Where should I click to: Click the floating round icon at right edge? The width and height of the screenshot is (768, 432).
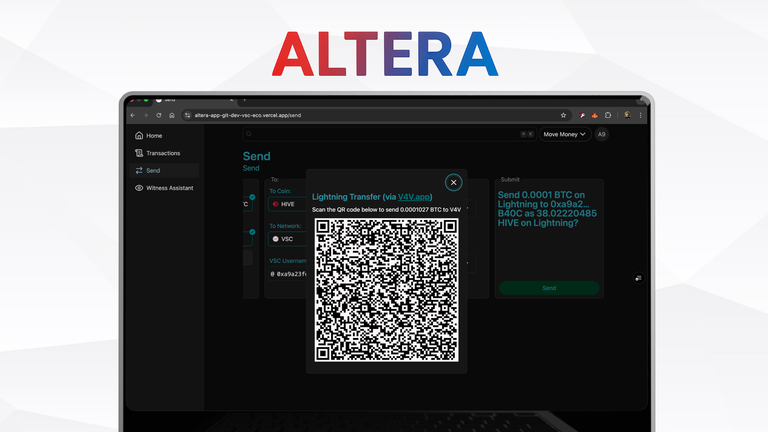638,278
